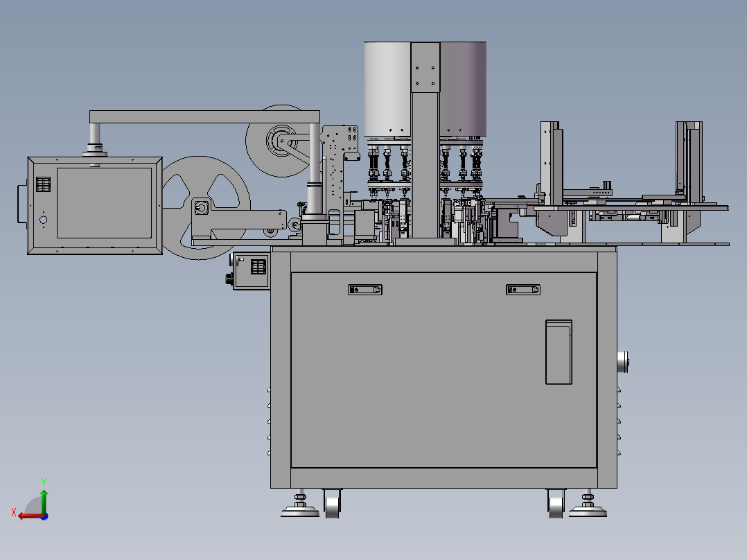Select the large cabinet front door panel
The width and height of the screenshot is (747, 560).
443,370
